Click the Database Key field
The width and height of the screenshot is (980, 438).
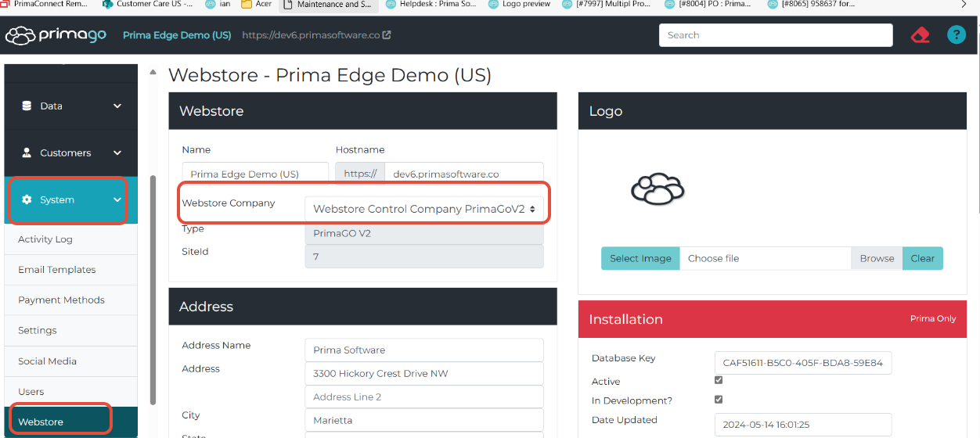pos(803,363)
